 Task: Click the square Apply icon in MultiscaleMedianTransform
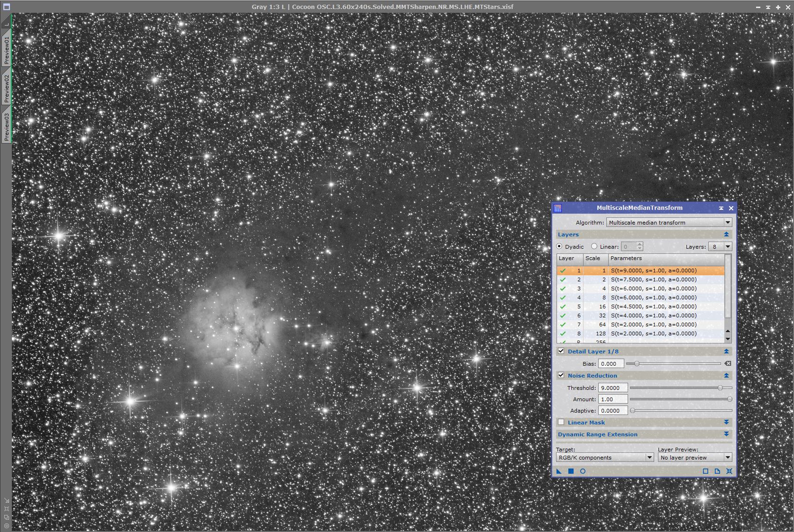572,471
